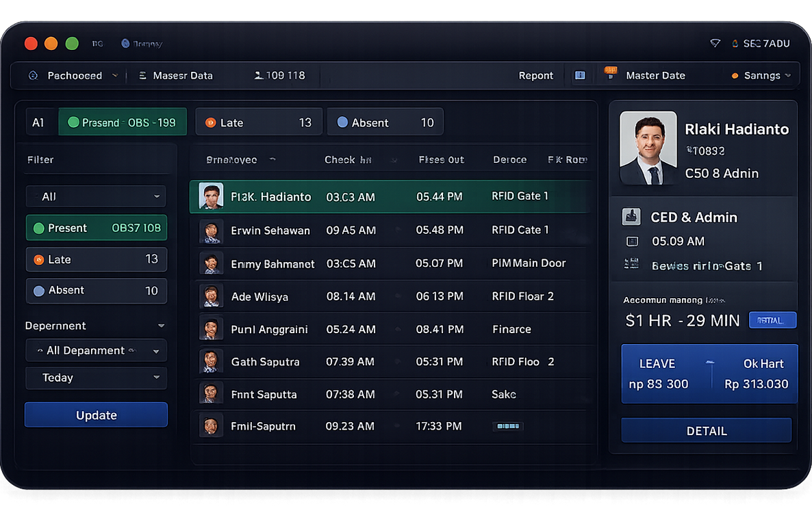Screen dimensions: 812x513
Task: Click the blue bar in the last table row
Action: [x=507, y=426]
